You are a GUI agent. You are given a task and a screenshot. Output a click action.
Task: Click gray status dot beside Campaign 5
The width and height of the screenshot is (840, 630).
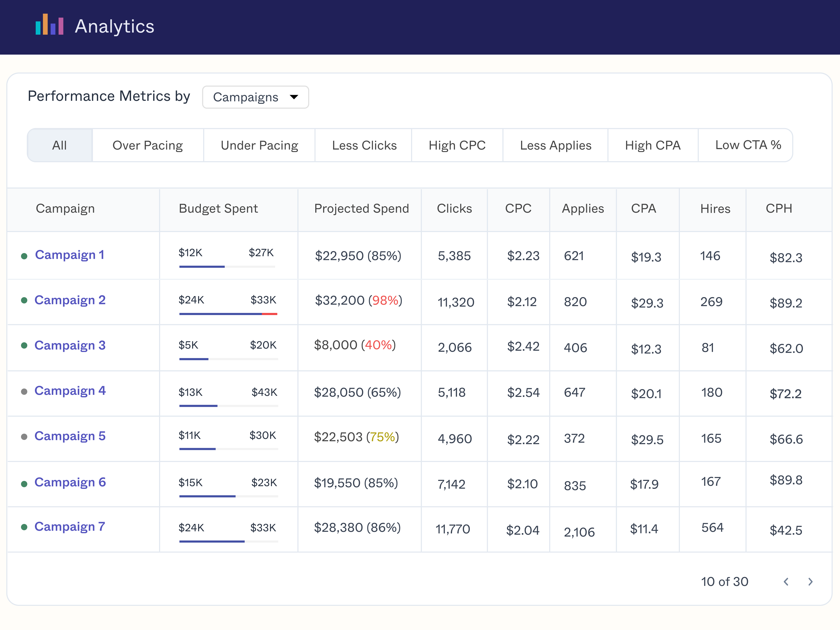24,437
